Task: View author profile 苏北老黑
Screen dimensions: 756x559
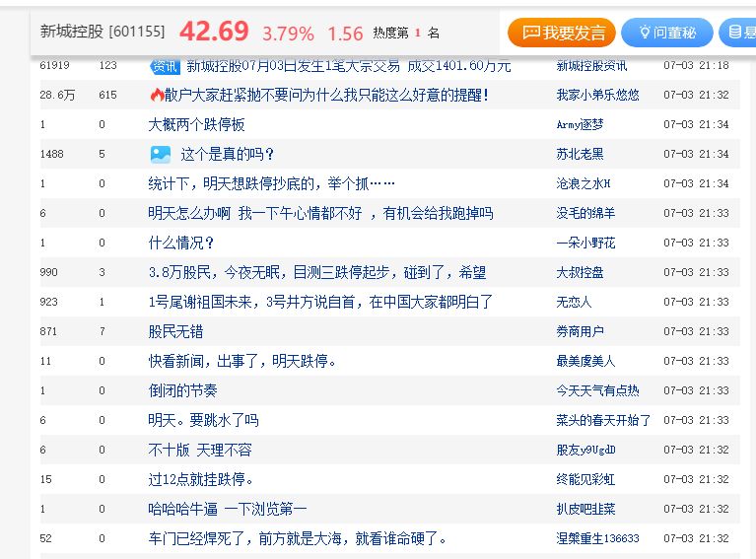Action: click(x=580, y=154)
